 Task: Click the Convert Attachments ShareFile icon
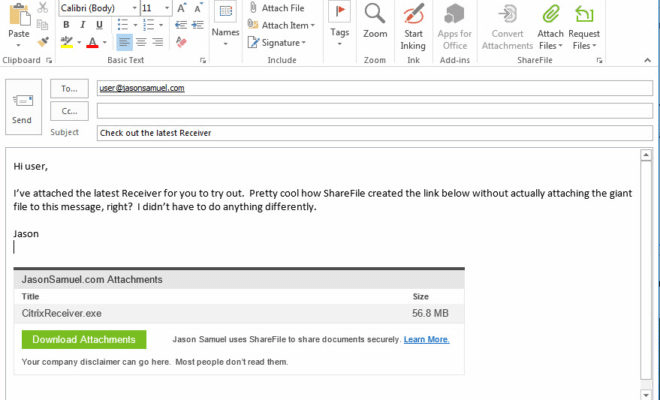coord(507,14)
